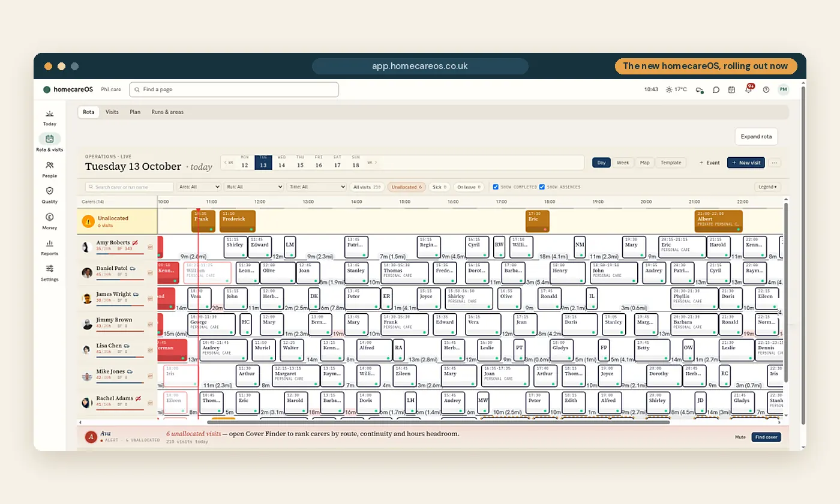Open the Run: All dropdown
The width and height of the screenshot is (840, 504).
(x=254, y=187)
